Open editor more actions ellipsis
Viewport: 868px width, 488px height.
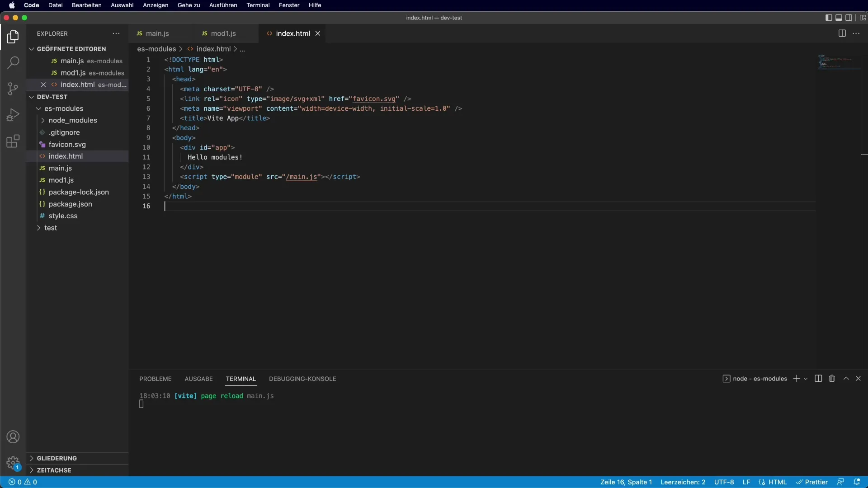coord(856,33)
